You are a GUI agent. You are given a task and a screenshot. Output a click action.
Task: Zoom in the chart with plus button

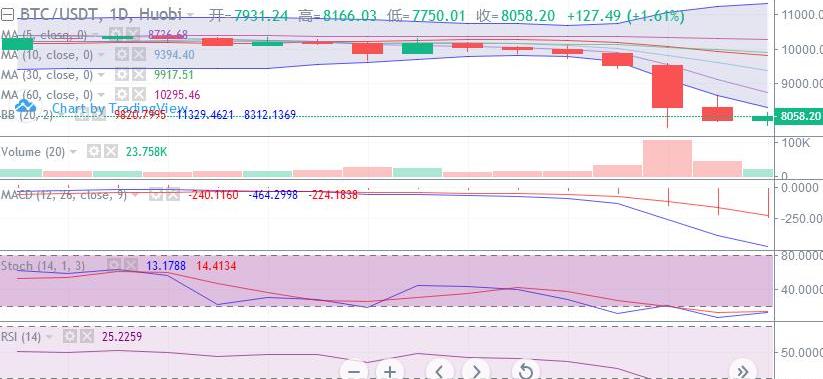(389, 371)
